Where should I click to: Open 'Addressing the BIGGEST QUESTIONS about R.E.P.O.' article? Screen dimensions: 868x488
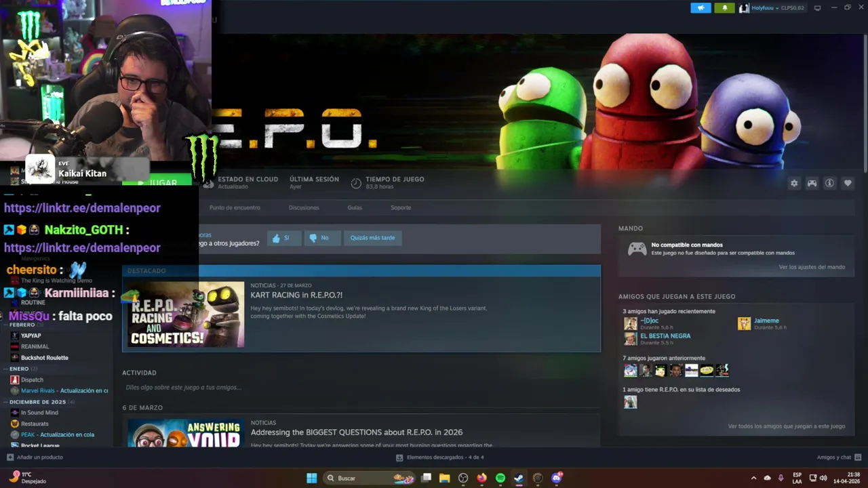(357, 432)
